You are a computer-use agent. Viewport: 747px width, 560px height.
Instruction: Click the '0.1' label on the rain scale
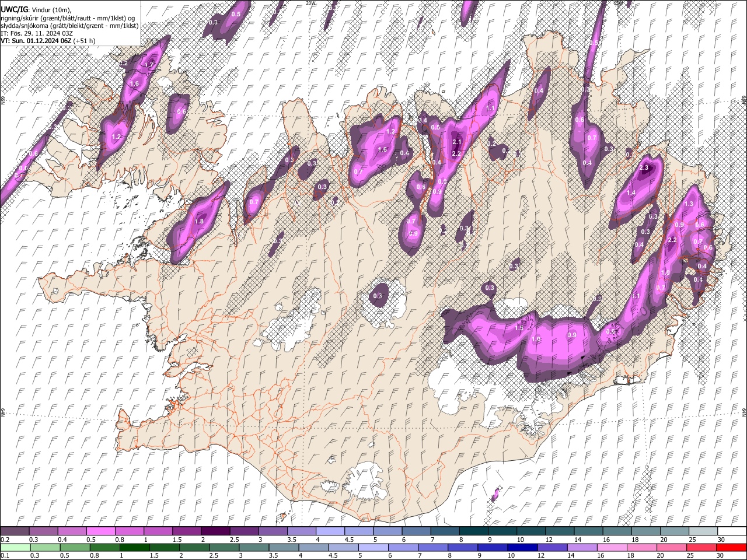[4, 556]
